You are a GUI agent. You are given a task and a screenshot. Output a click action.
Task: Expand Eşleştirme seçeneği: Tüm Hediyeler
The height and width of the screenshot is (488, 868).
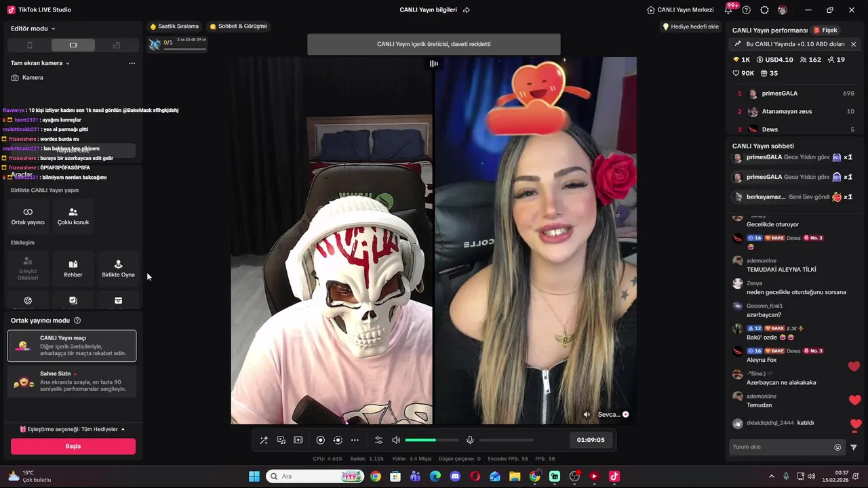click(73, 429)
